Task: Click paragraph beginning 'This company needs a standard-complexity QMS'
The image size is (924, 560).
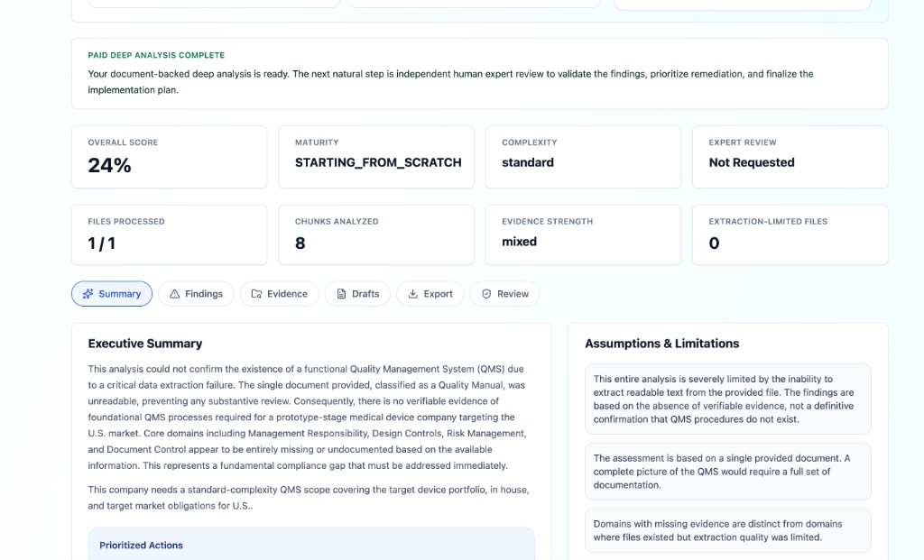Action: (x=309, y=498)
